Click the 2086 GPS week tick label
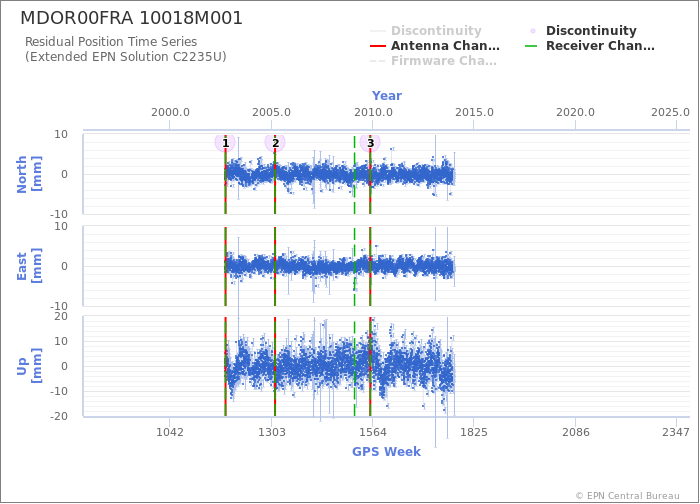 click(575, 432)
